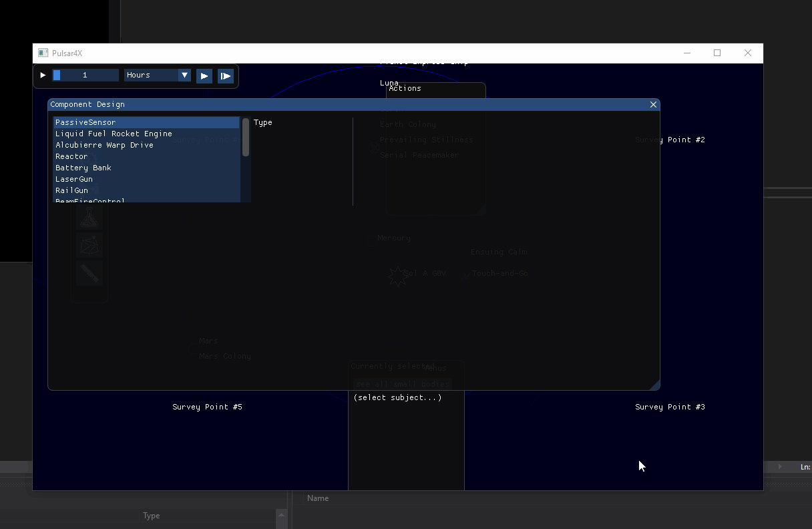812x529 pixels.
Task: Click the Pulsar4X icon in the title bar
Action: (x=43, y=52)
